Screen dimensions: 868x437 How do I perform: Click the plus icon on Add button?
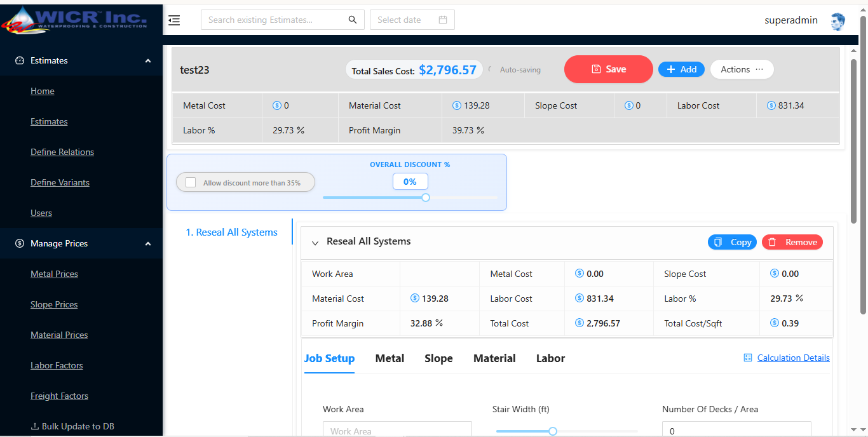point(670,69)
